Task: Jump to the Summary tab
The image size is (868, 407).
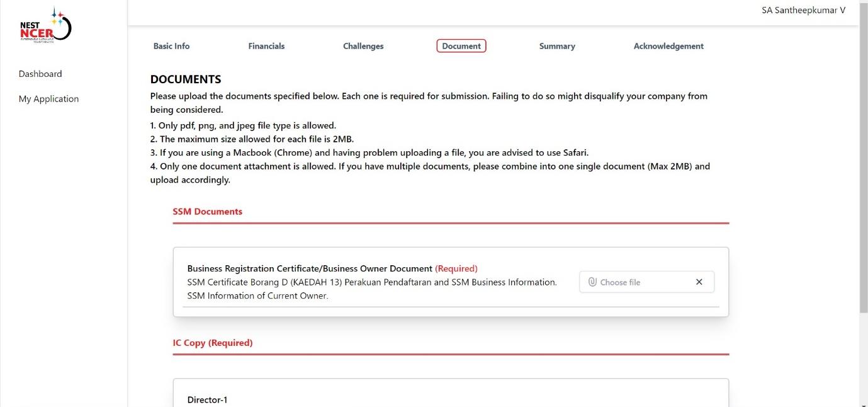Action: 557,46
